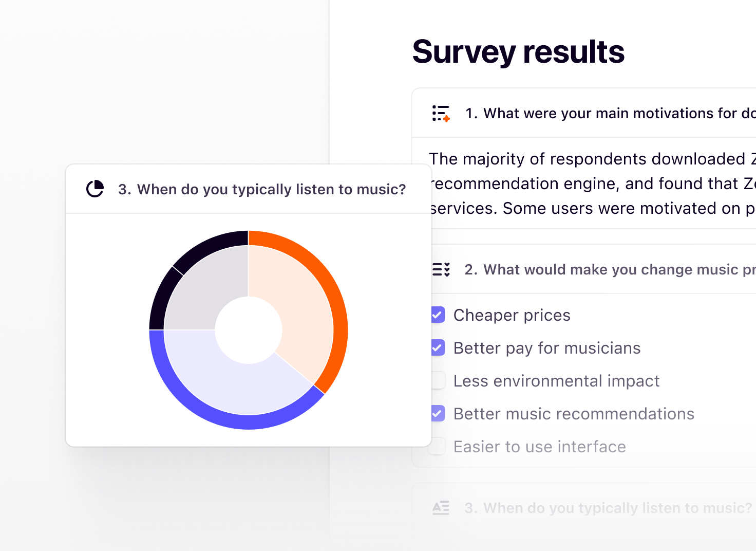Enable the Less environmental impact option

pyautogui.click(x=438, y=381)
